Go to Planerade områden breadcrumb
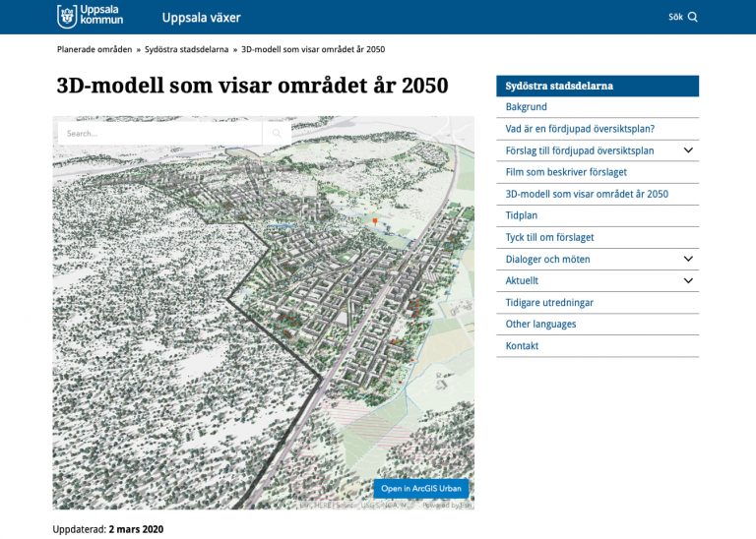This screenshot has width=756, height=539. click(x=94, y=49)
